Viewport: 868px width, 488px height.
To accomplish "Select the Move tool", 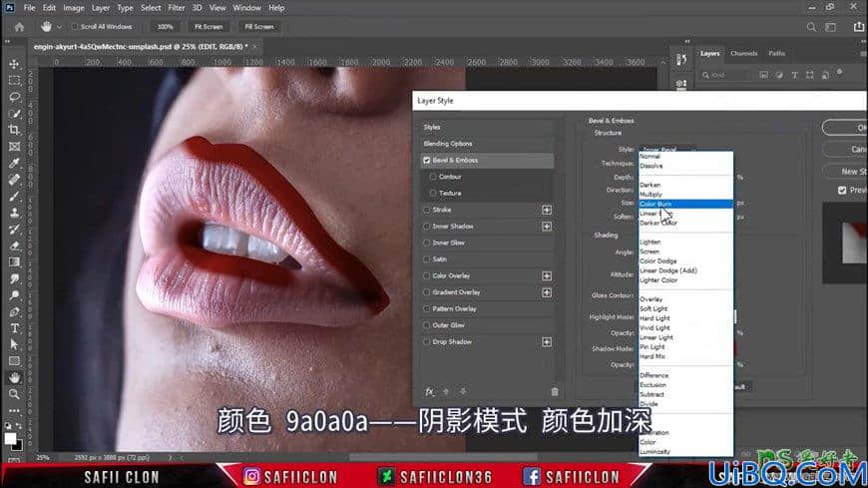I will [x=14, y=64].
